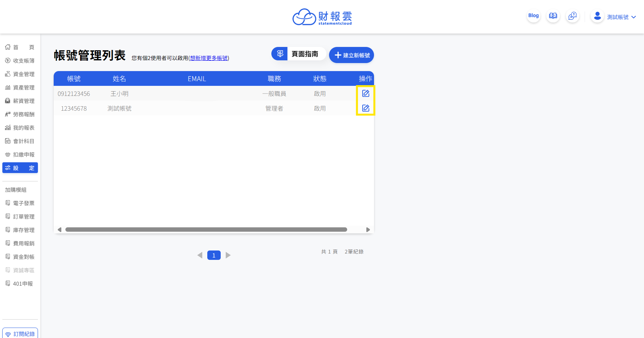Select 設定 in sidebar
The height and width of the screenshot is (338, 644).
(x=20, y=168)
